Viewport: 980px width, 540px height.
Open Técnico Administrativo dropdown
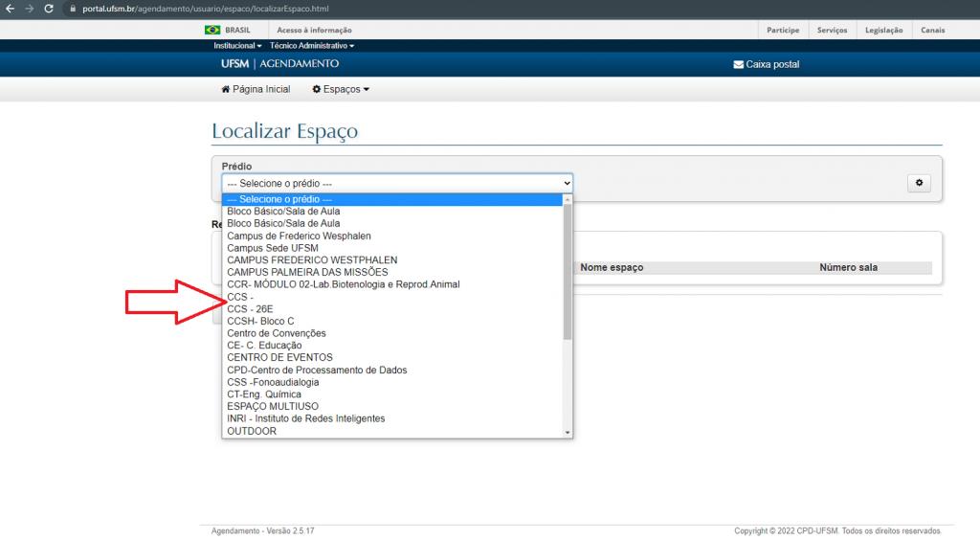tap(312, 46)
